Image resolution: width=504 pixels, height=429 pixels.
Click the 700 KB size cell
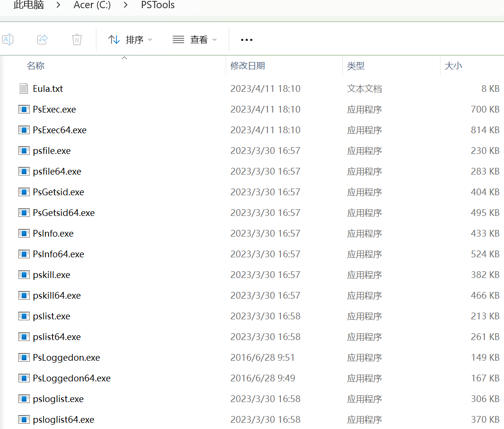pos(485,109)
